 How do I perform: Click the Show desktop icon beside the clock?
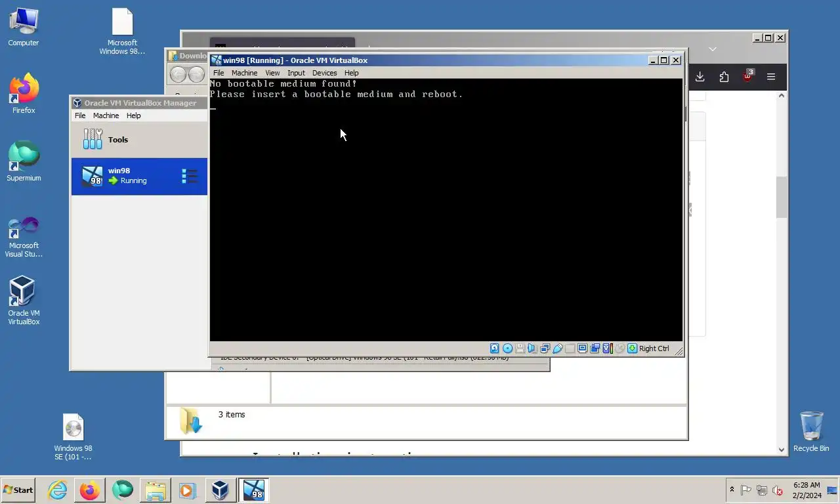832,490
